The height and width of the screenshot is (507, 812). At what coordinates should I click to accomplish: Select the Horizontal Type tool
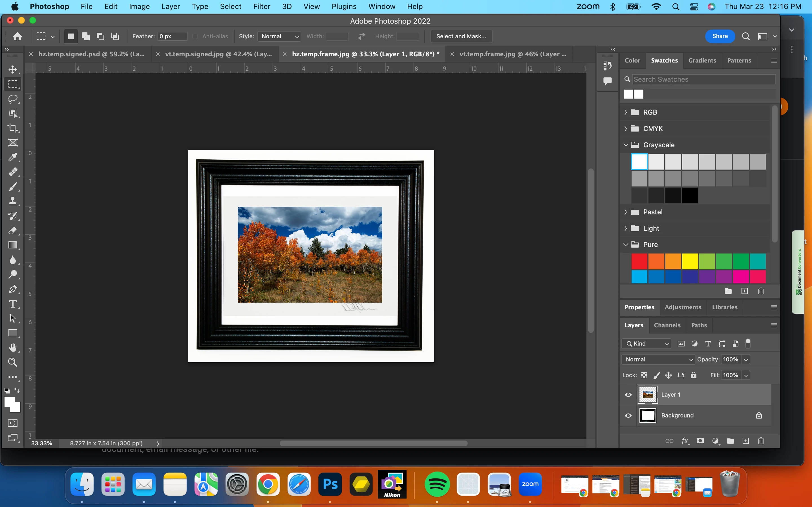click(x=13, y=304)
